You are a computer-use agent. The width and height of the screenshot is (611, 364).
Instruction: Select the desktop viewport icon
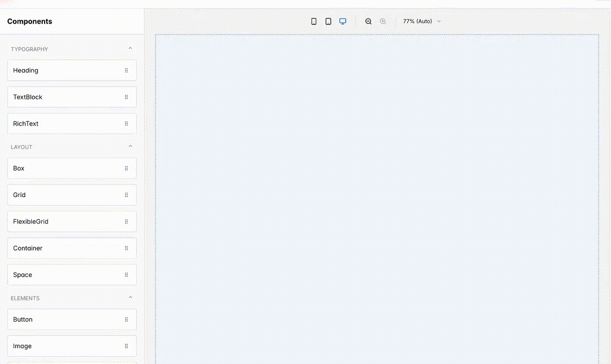tap(342, 21)
